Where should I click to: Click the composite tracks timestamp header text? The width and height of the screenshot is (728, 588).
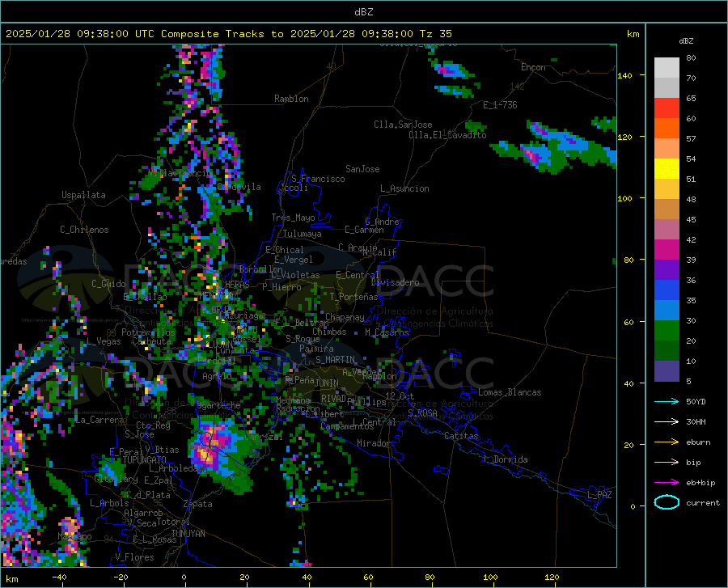tap(228, 34)
